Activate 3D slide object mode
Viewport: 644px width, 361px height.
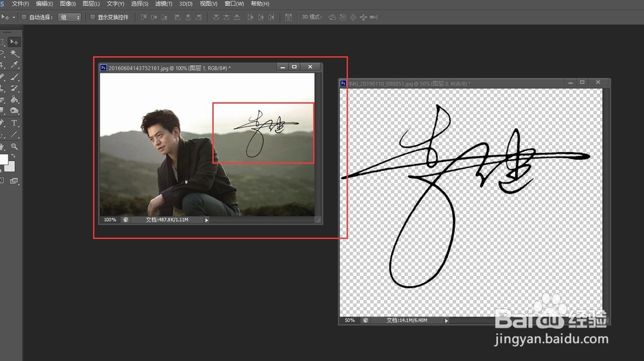pos(363,17)
